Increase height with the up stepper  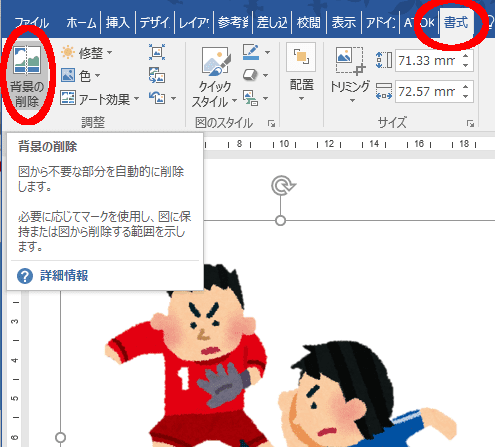466,56
